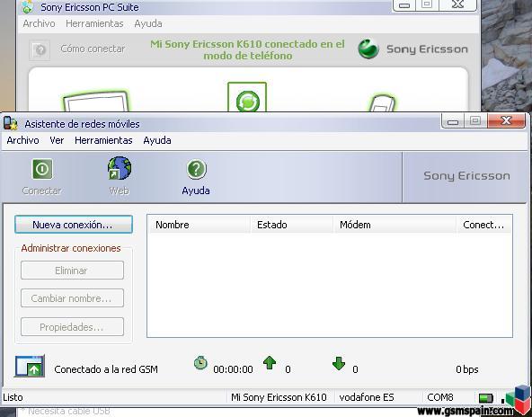Click the Administrar conexiones group label
This screenshot has height=417, width=532.
pyautogui.click(x=71, y=248)
